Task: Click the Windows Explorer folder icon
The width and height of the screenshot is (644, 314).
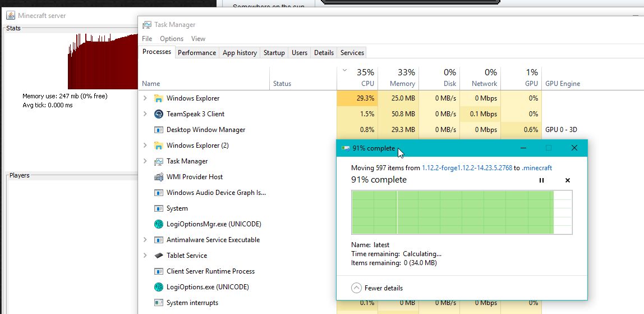Action: tap(159, 98)
